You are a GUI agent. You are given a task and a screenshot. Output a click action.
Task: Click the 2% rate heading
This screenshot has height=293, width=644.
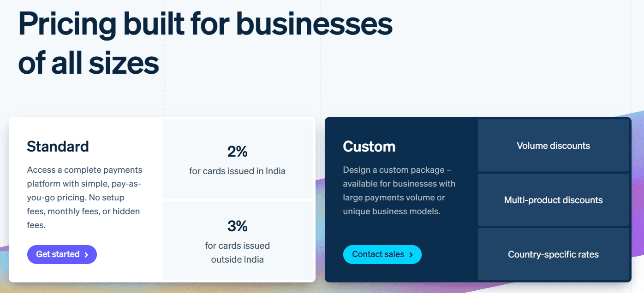coord(237,151)
